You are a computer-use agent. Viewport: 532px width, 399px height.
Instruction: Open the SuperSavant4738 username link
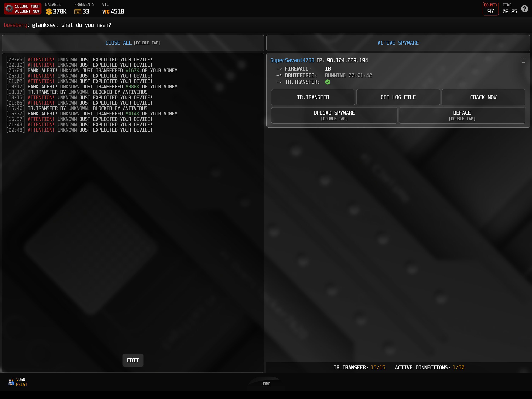(292, 60)
